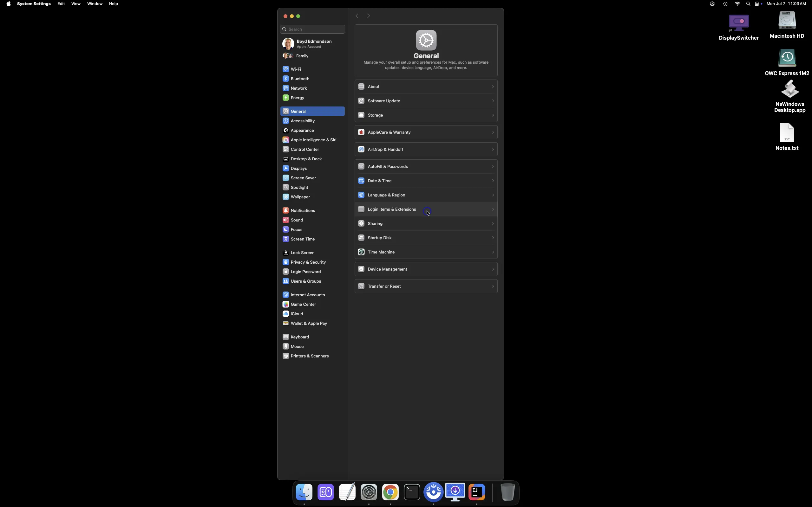Open Apple Intelligence & Siri pane

tap(312, 140)
